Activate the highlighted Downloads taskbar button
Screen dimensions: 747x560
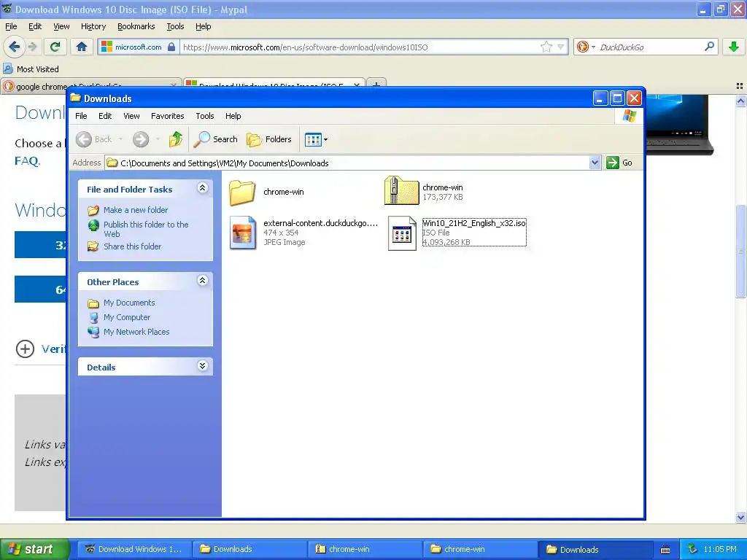click(x=595, y=549)
